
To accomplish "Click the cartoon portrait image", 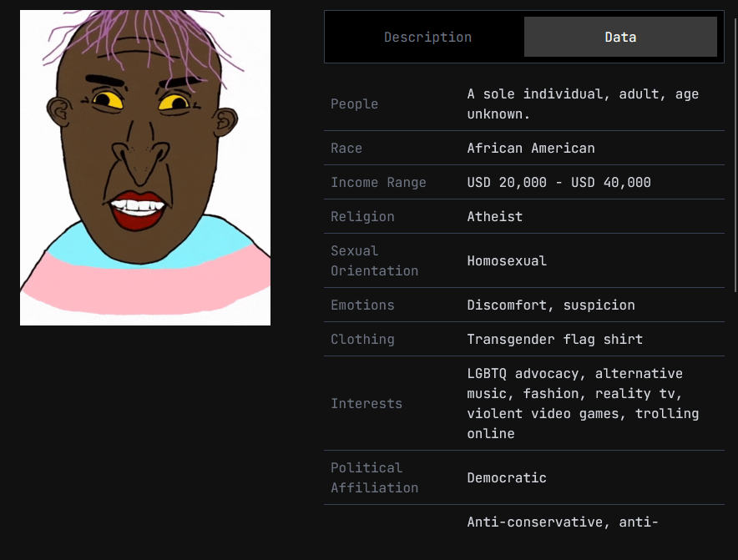I will pos(145,168).
